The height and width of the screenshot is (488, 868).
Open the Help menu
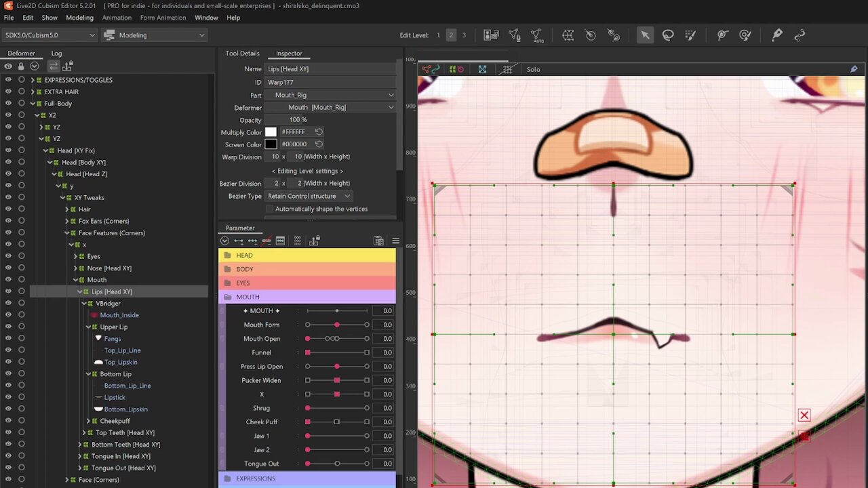[x=233, y=18]
